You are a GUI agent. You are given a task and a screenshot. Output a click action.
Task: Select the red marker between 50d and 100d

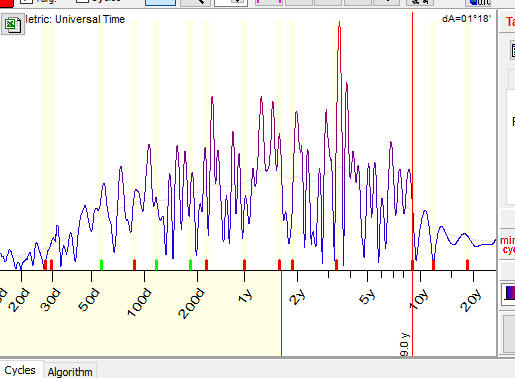pos(134,265)
